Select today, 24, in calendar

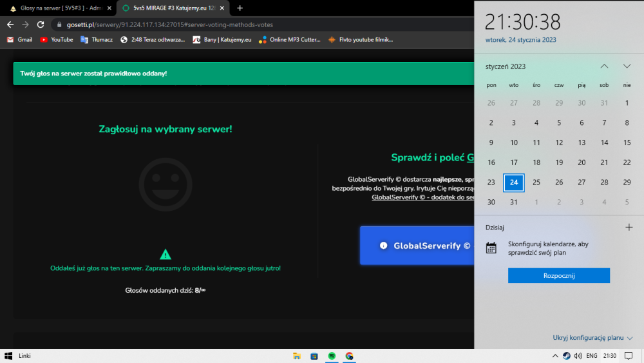tap(514, 182)
